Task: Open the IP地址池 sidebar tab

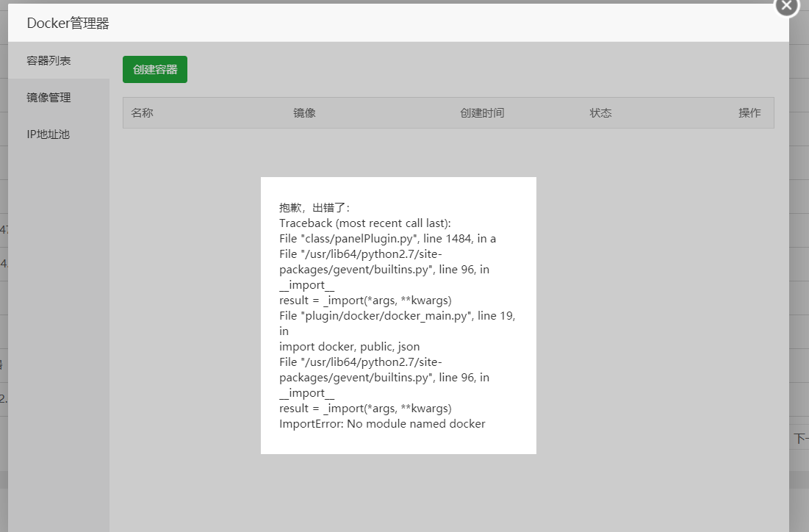Action: click(x=59, y=134)
